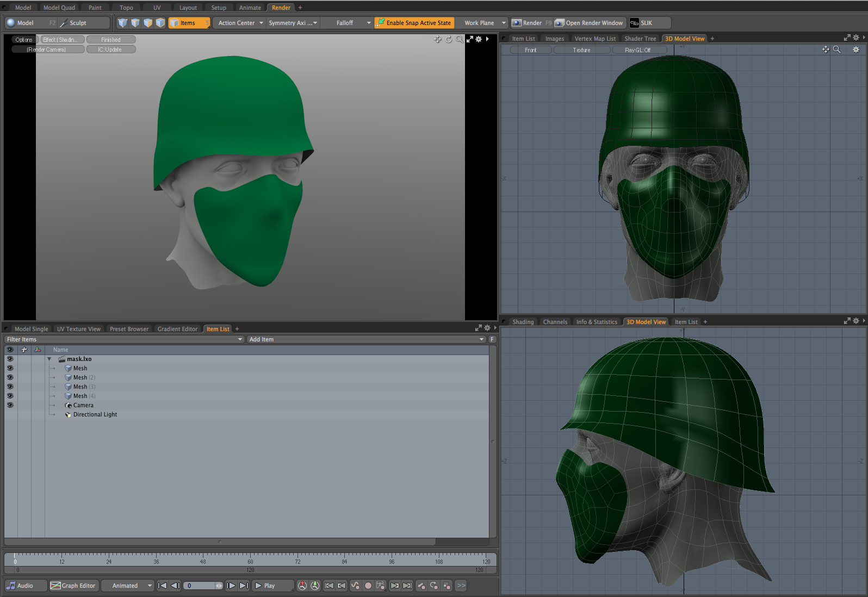Click the magnifier zoom icon in render preview

coord(460,39)
